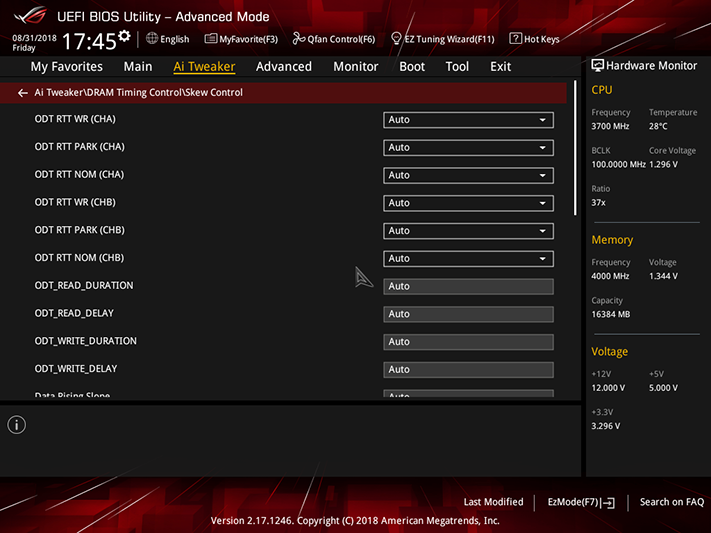Open the Tool tab

457,67
